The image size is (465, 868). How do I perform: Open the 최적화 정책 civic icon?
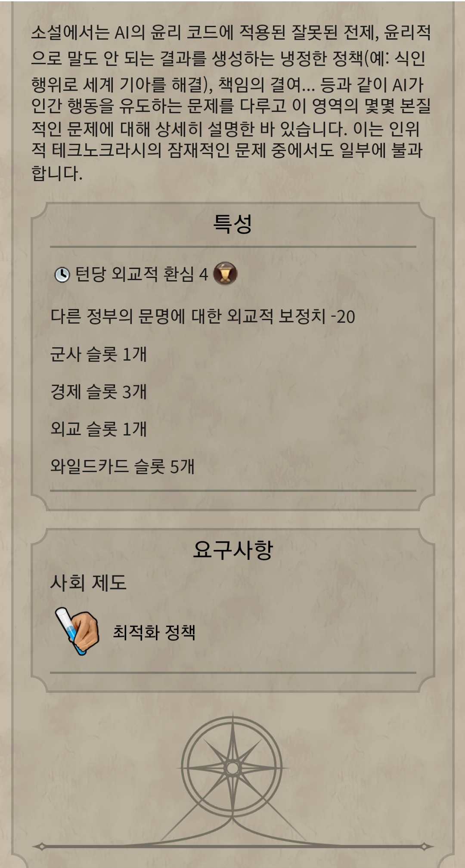pyautogui.click(x=77, y=631)
